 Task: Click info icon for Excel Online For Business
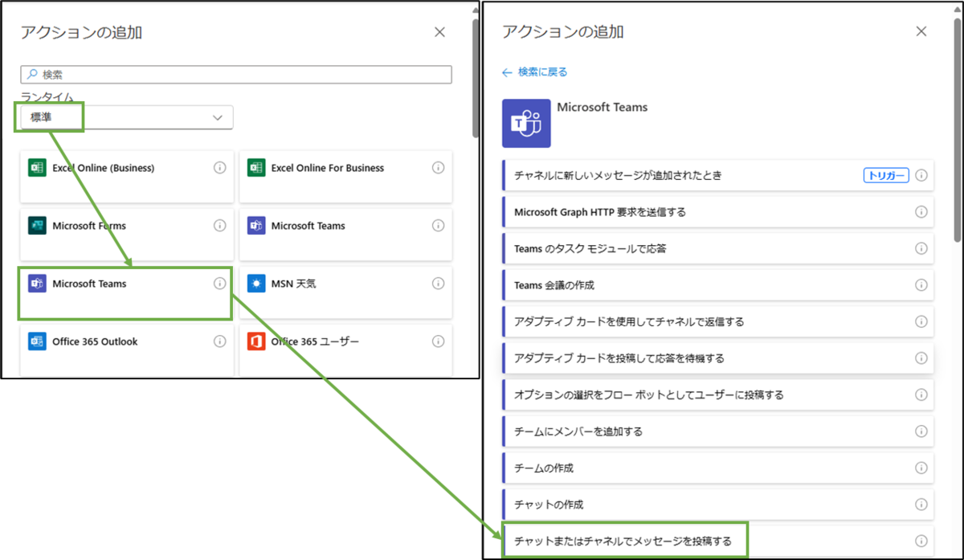pos(438,168)
